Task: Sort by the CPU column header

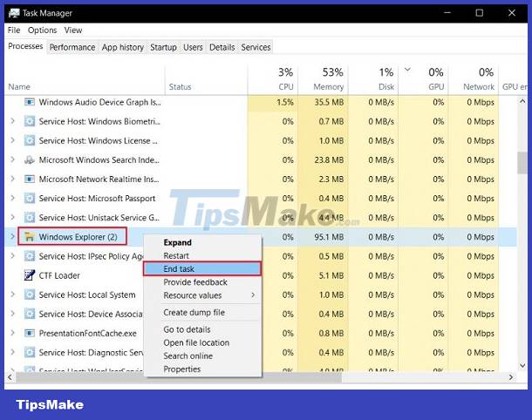Action: (273, 80)
